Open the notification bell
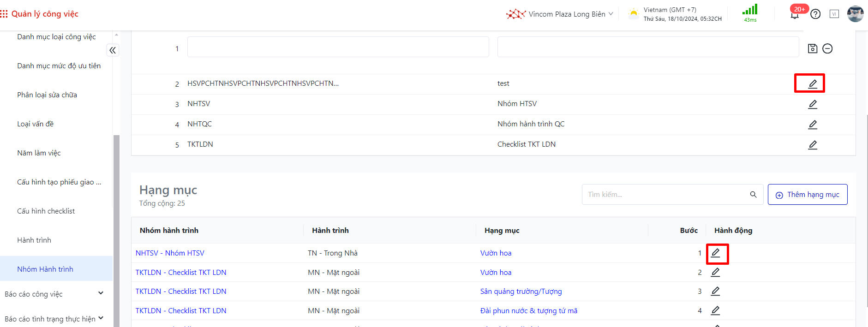 [x=794, y=15]
